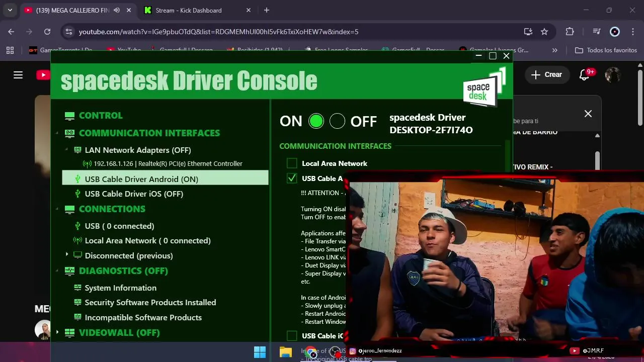Click USB icon of USB Cable Driver Android
This screenshot has height=362, width=644.
pos(77,179)
